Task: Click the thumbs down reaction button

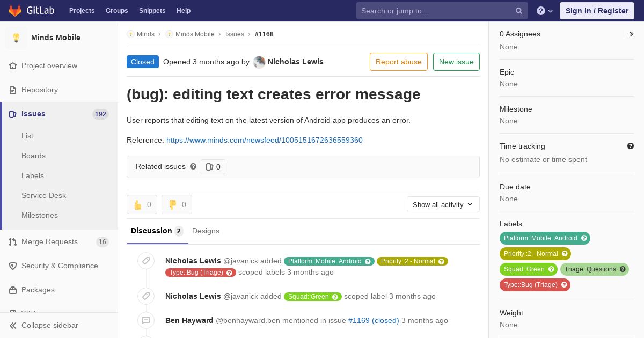Action: (177, 204)
